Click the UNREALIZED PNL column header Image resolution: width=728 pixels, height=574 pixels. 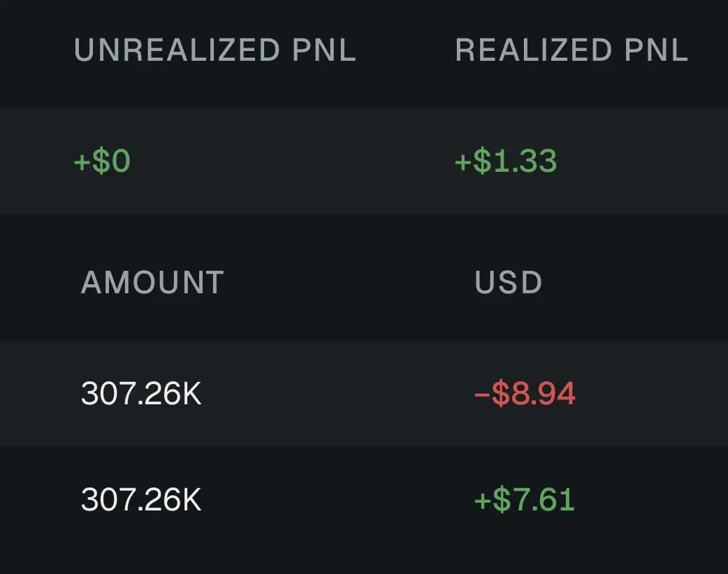tap(215, 50)
